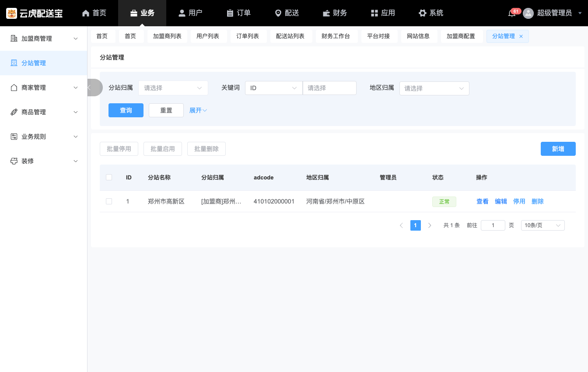Open the 分站归属 dropdown

[173, 88]
